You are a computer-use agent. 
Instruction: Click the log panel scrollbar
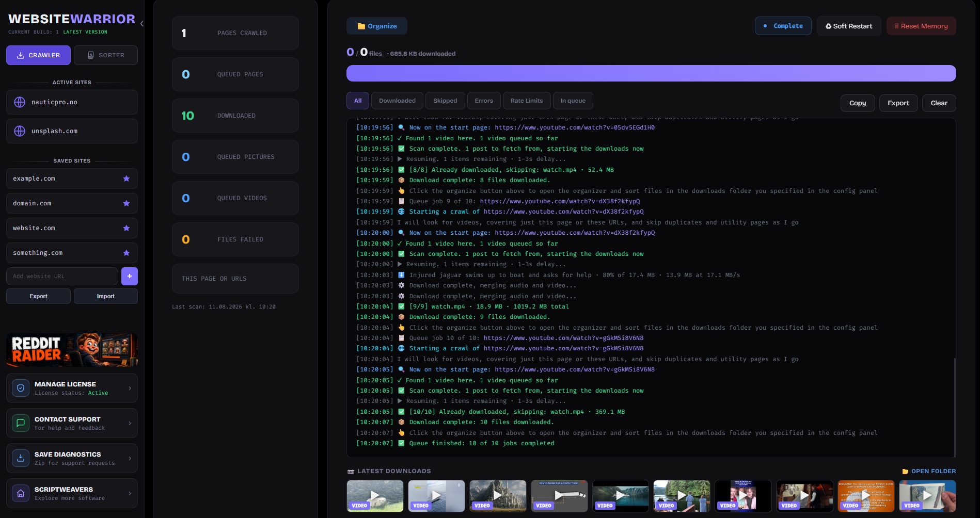point(955,407)
